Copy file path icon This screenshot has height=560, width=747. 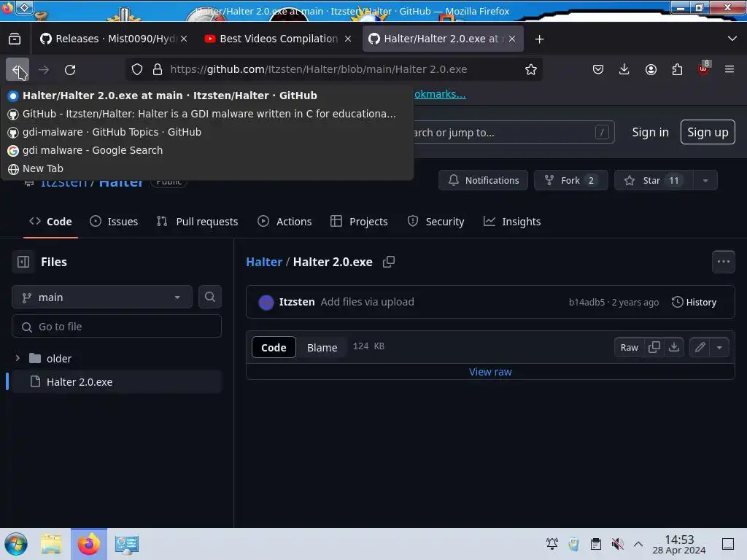[x=389, y=262]
